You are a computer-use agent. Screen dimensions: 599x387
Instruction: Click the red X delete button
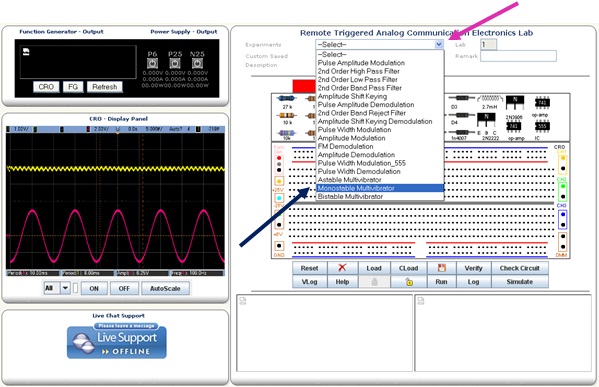point(342,268)
